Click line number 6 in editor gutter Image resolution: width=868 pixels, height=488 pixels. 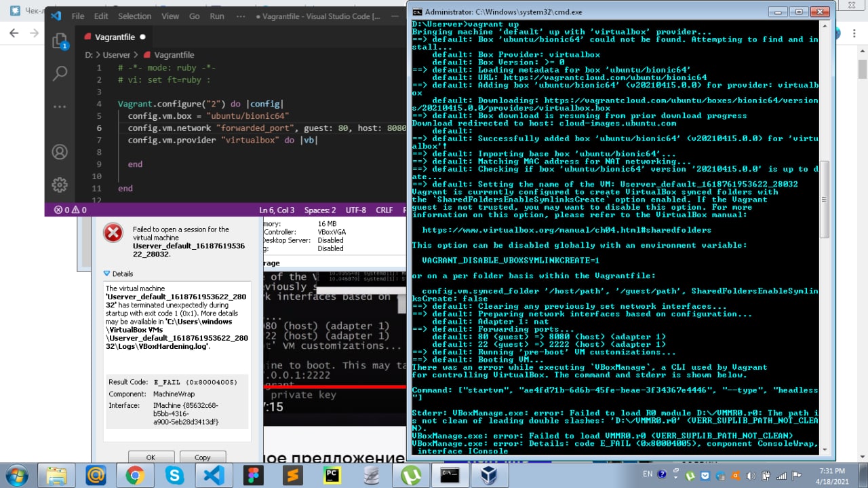click(x=99, y=128)
